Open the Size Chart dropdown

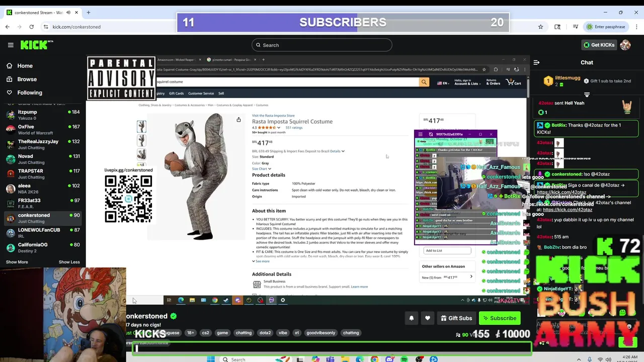[261, 169]
